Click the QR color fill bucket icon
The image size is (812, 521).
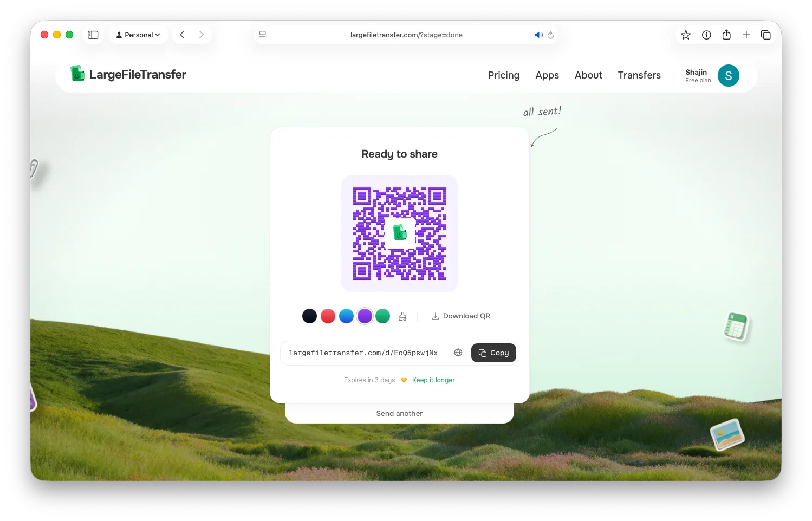point(402,316)
